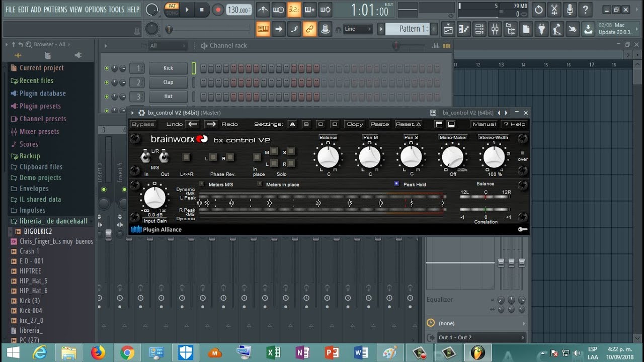Enable Meters M/S checkbox

coord(202,184)
